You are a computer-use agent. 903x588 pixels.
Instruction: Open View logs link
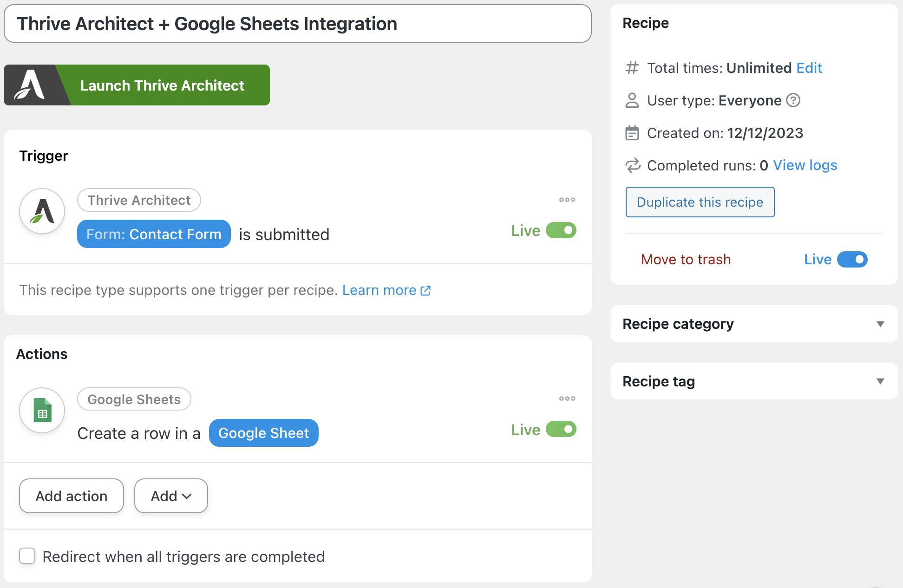[x=805, y=165]
